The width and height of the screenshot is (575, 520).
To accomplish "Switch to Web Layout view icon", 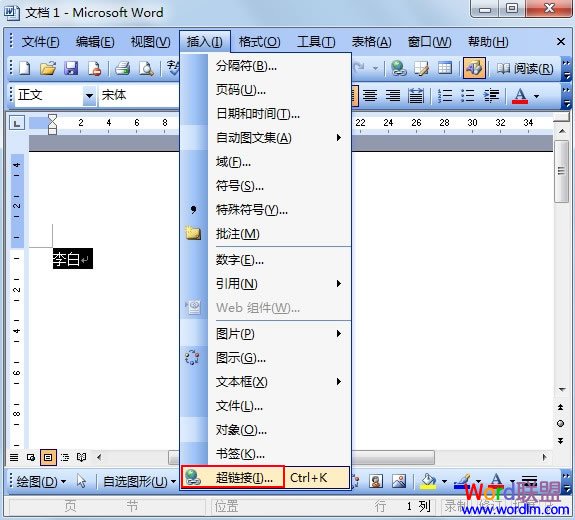I will pos(31,457).
